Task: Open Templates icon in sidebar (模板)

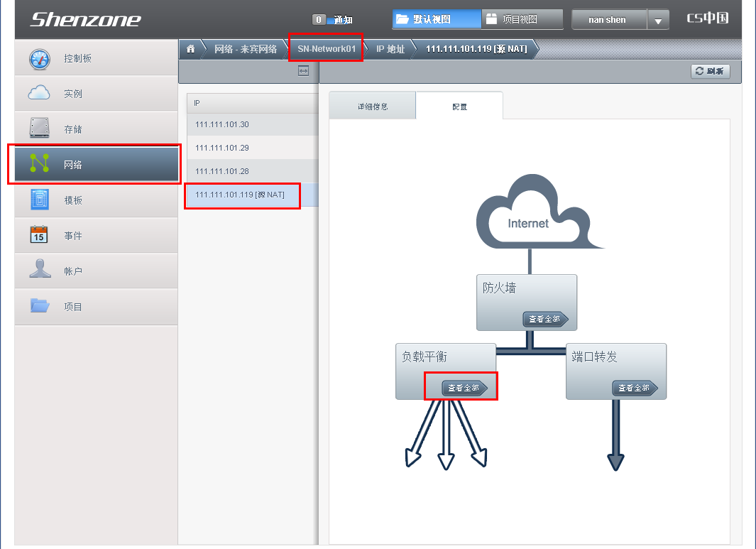Action: click(x=40, y=200)
